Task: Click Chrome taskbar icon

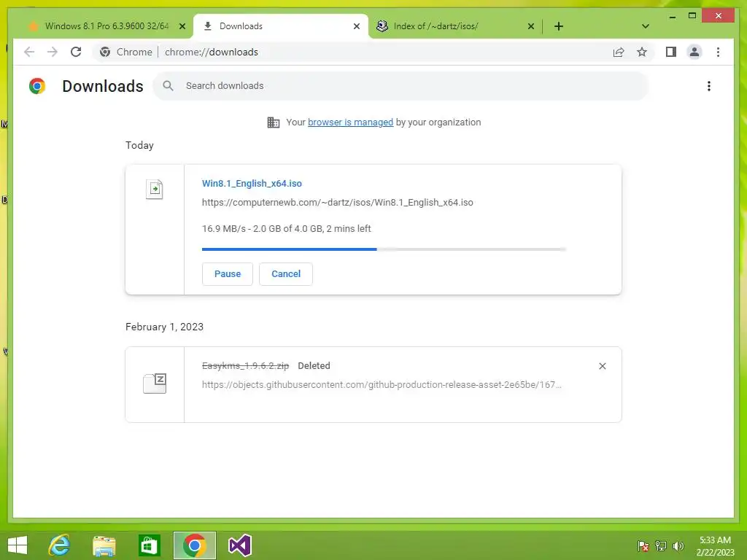Action: point(194,545)
